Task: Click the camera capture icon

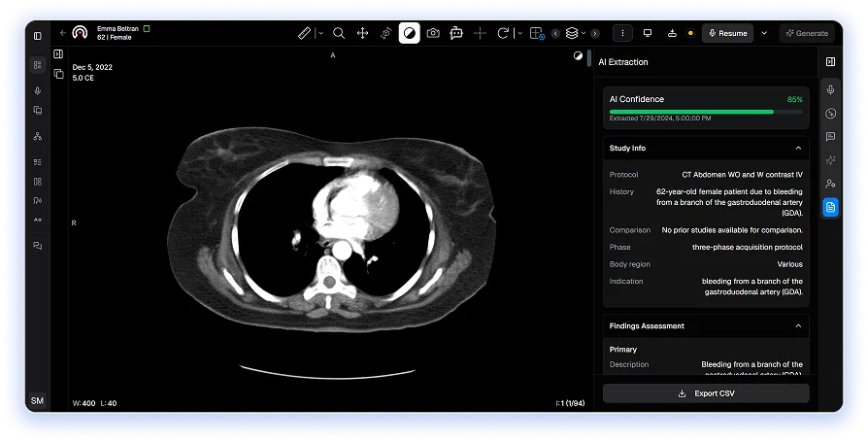Action: [x=433, y=33]
